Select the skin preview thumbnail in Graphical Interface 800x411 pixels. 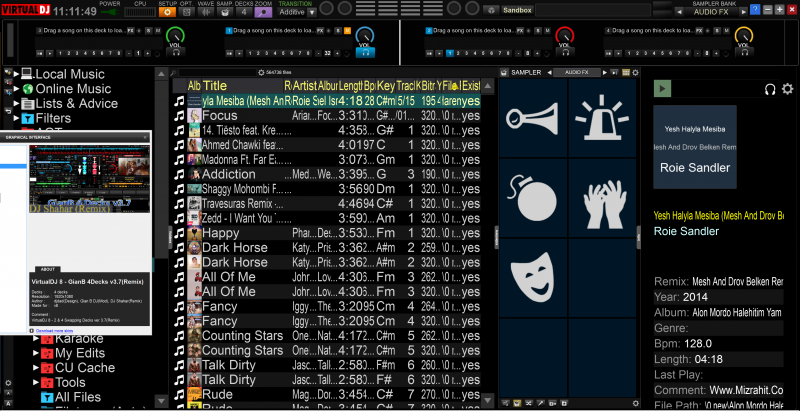89,178
